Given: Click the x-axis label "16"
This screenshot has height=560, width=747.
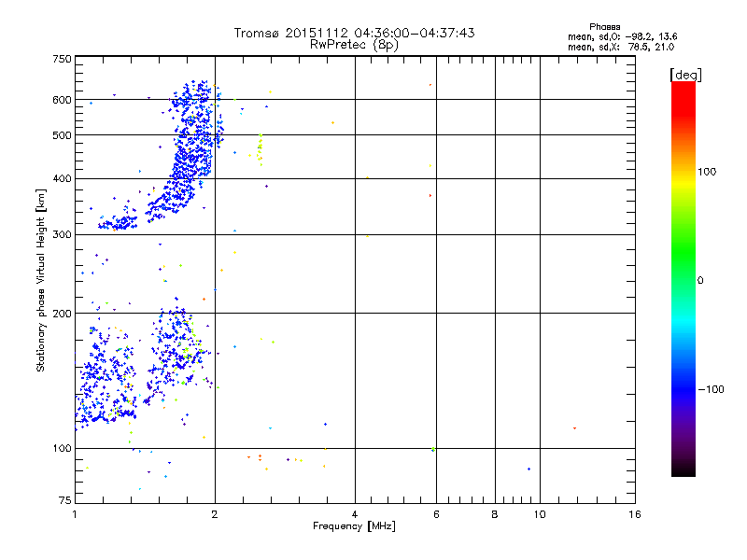Looking at the screenshot, I should [x=635, y=514].
